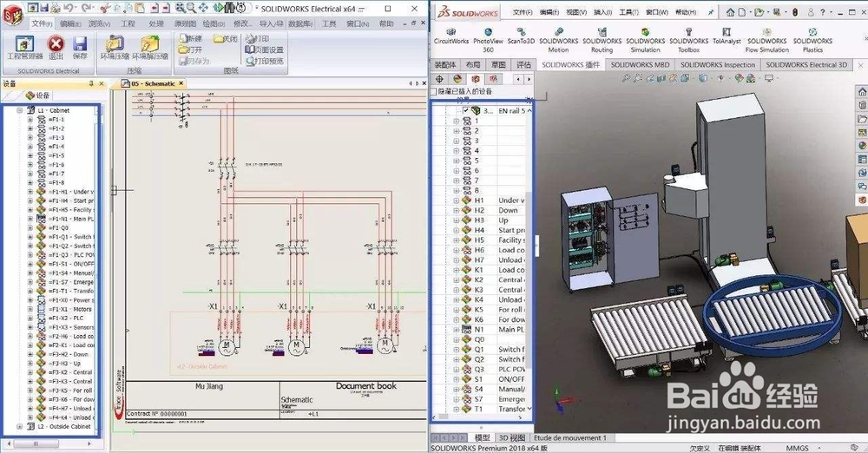868x453 pixels.
Task: Open the SOLIDWORKS Flow Simulation add-in
Action: [766, 41]
